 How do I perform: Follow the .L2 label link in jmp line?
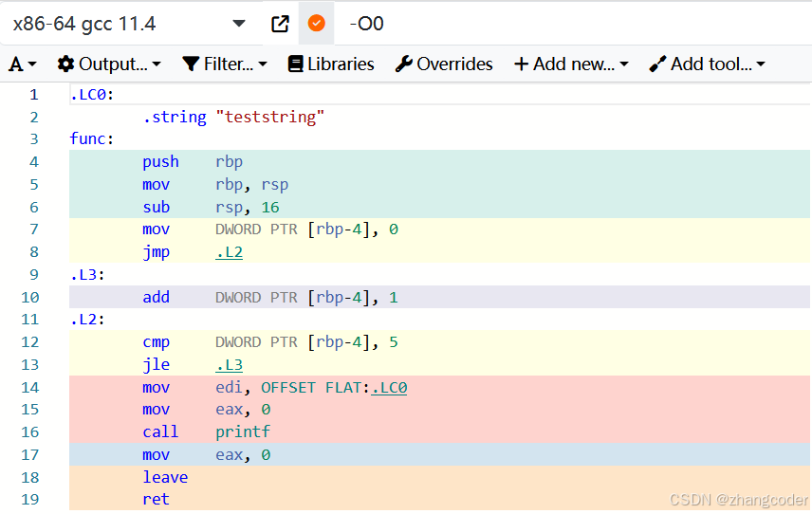pyautogui.click(x=229, y=252)
